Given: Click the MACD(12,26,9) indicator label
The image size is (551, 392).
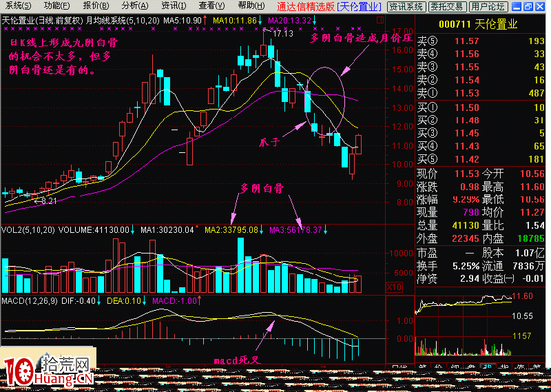Looking at the screenshot, I should [x=30, y=301].
